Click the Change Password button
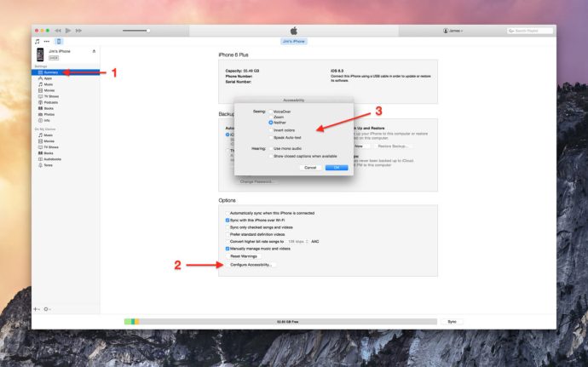Image resolution: width=588 pixels, height=367 pixels. [x=257, y=182]
